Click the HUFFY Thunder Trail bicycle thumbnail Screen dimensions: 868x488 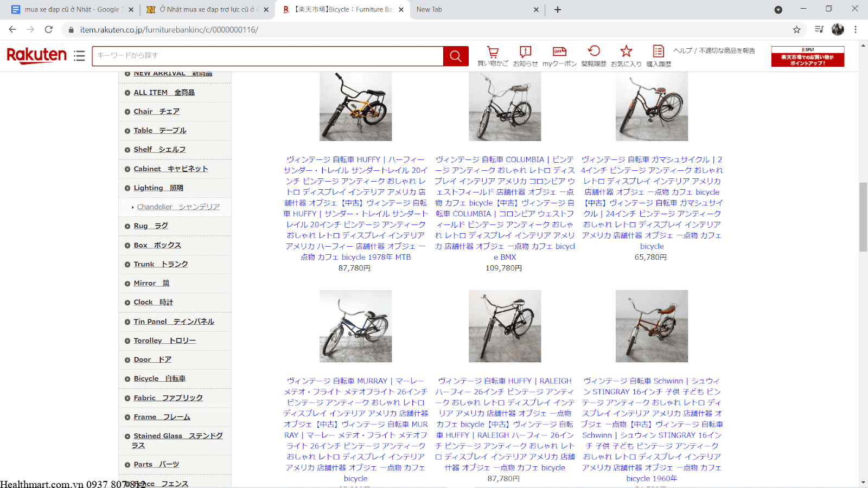(x=355, y=106)
